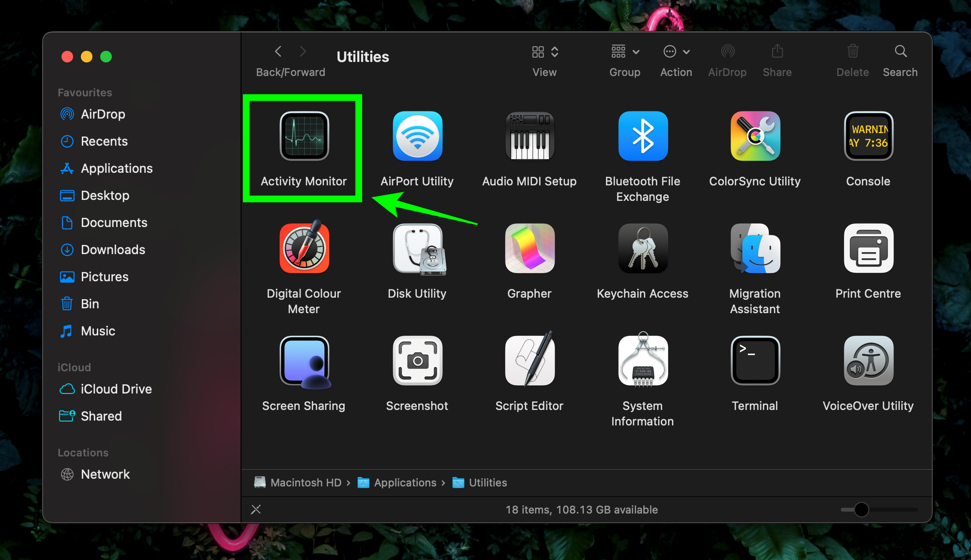Select the Script Editor app icon
This screenshot has height=560, width=971.
pyautogui.click(x=530, y=359)
